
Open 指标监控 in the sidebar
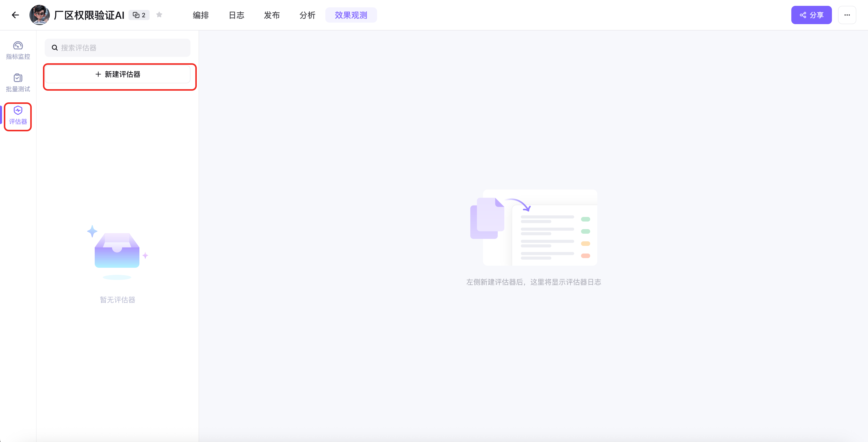18,50
